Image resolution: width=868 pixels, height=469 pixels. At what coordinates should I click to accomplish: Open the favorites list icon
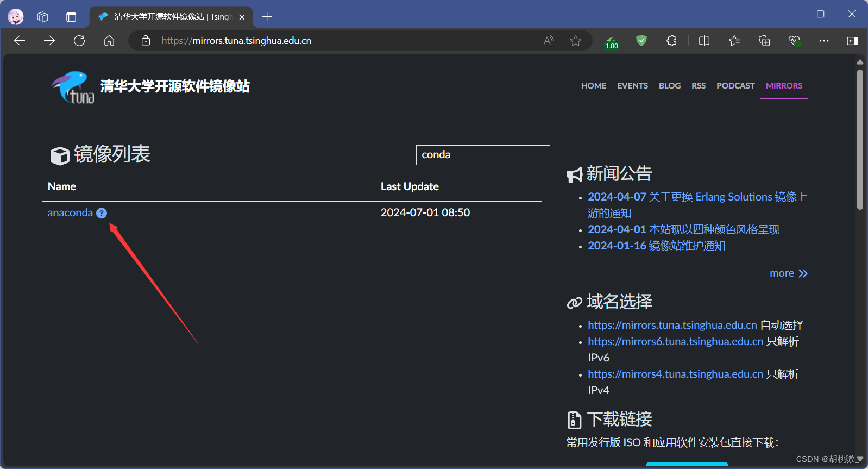click(x=734, y=41)
